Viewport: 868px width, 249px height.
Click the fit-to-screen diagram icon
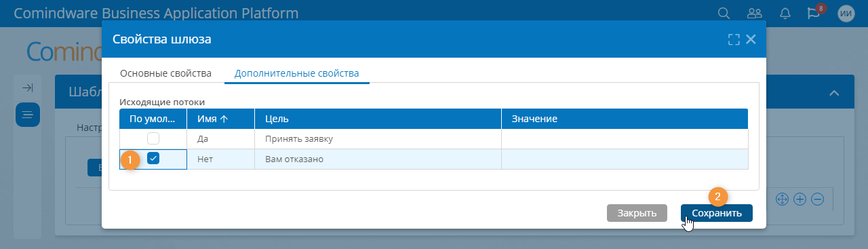tap(781, 199)
